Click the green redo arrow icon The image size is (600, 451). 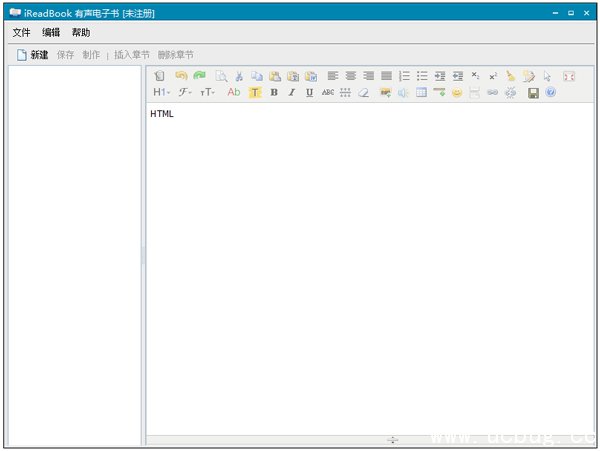(x=199, y=75)
